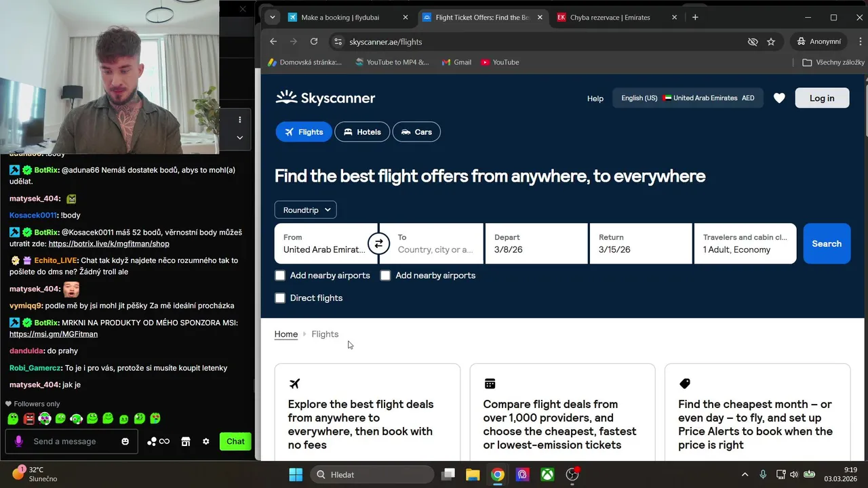Select the Flights tab
Screen dimensions: 868x488
click(304, 132)
